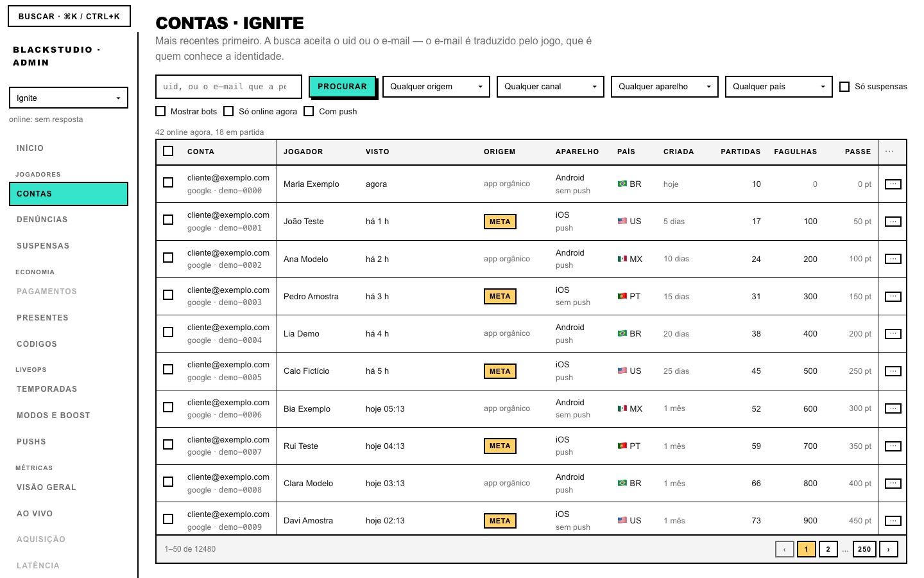
Task: Jump to page 2
Action: click(828, 549)
